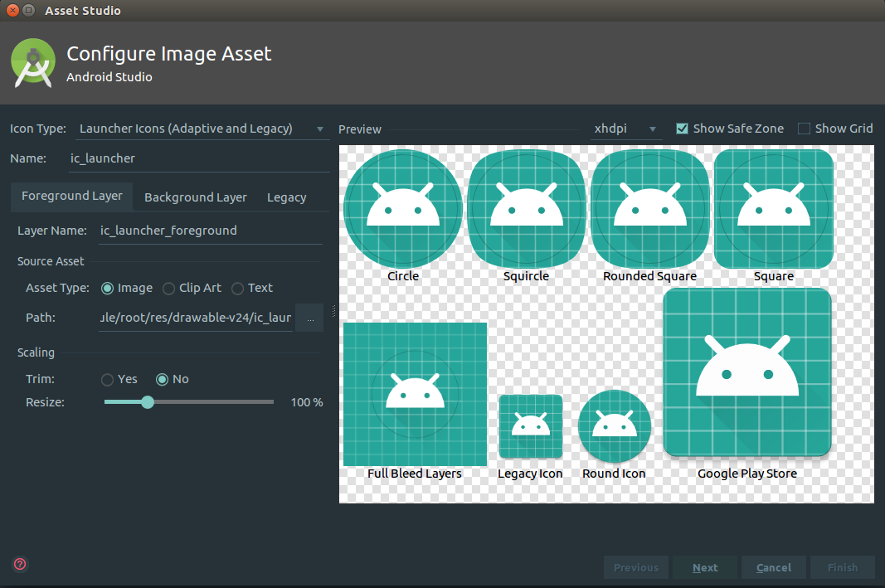
Task: Click the Full Bleed Layers preview
Action: [415, 394]
